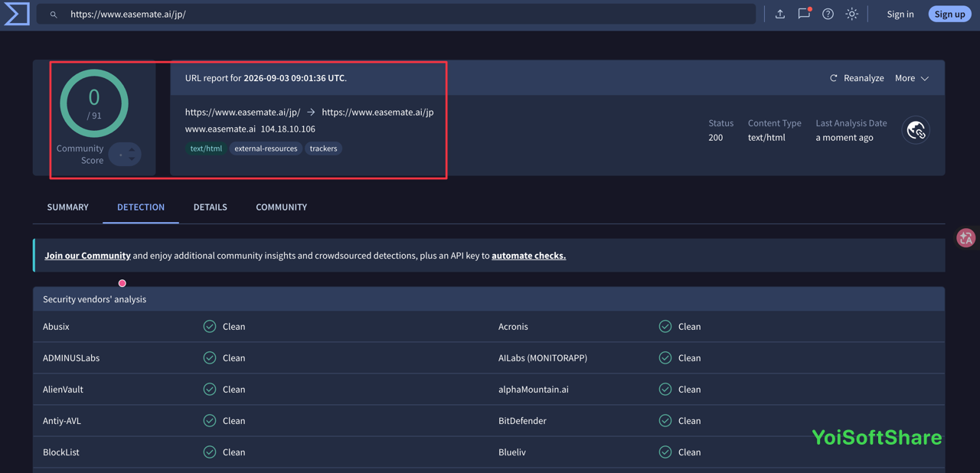Select the DETECTION tab
This screenshot has height=473, width=980.
[x=141, y=207]
